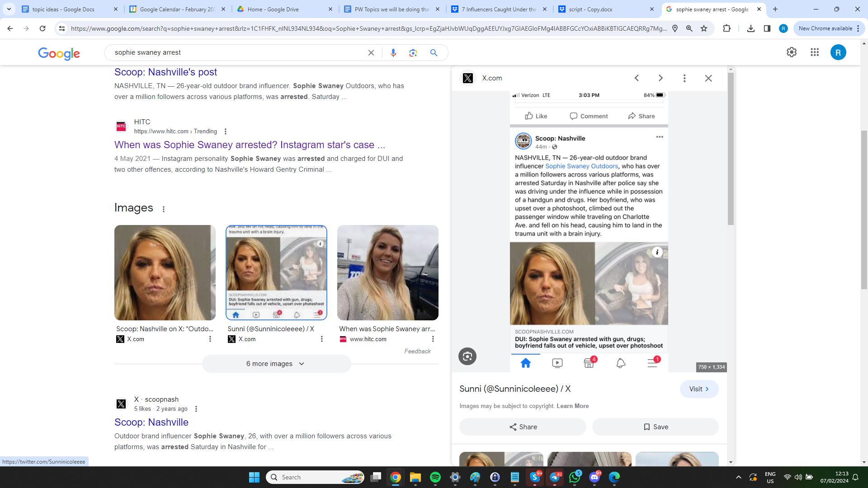Open options menu for HITC result
Image resolution: width=868 pixels, height=488 pixels.
tap(226, 131)
